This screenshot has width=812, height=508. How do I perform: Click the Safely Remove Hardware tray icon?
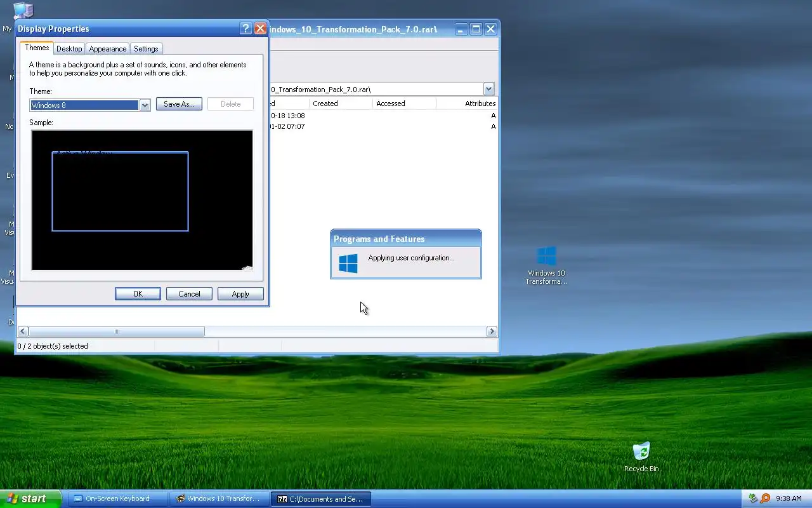click(x=753, y=499)
